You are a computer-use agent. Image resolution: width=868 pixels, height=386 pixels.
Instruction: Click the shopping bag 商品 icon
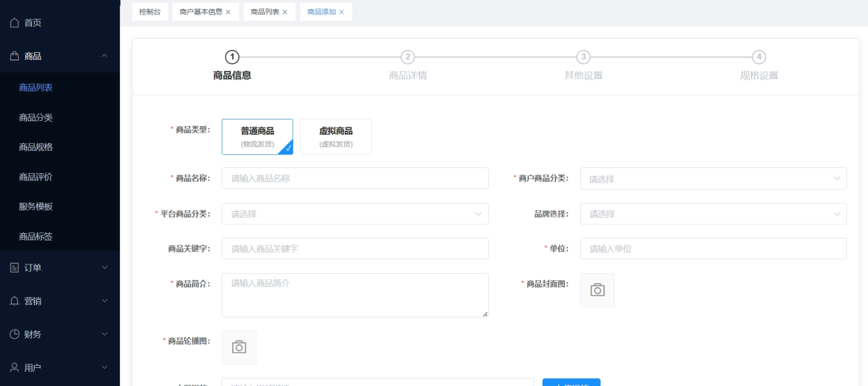14,56
